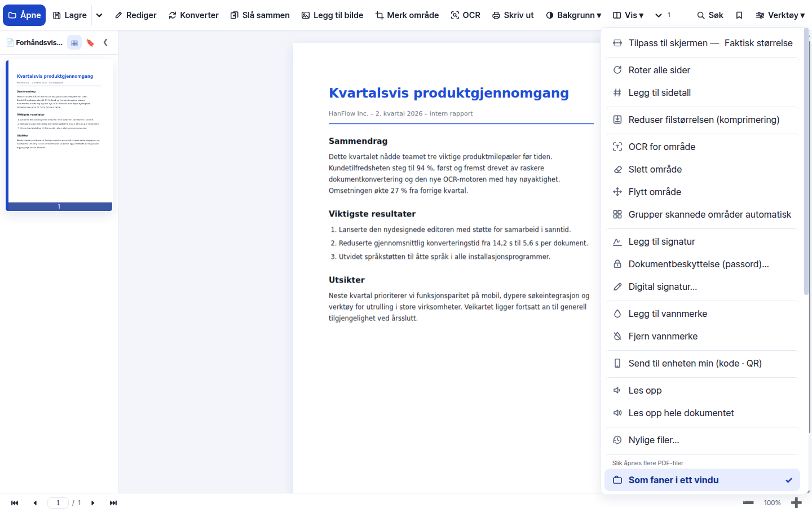Expand the chevron dropdown right of Vis
This screenshot has height=512, width=812.
coord(659,15)
